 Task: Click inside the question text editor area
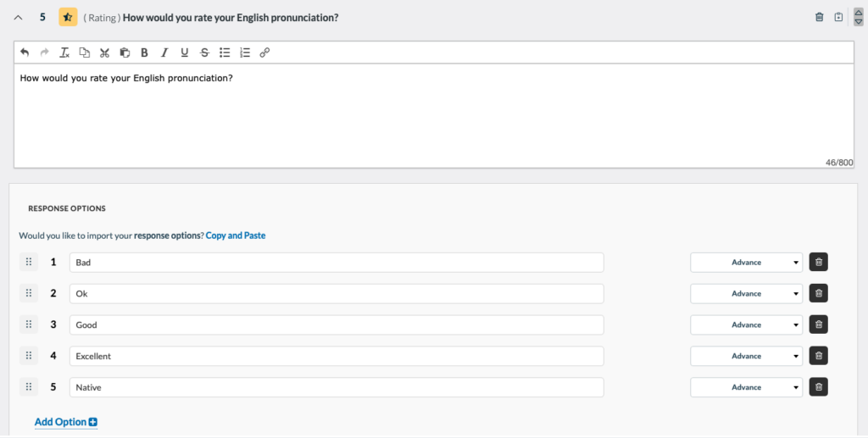(433, 115)
